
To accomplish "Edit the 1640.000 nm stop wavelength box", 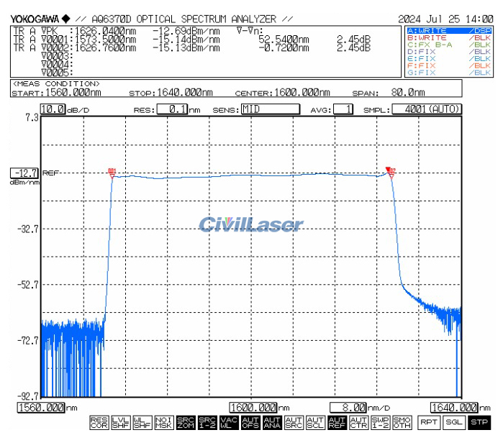I will (454, 408).
